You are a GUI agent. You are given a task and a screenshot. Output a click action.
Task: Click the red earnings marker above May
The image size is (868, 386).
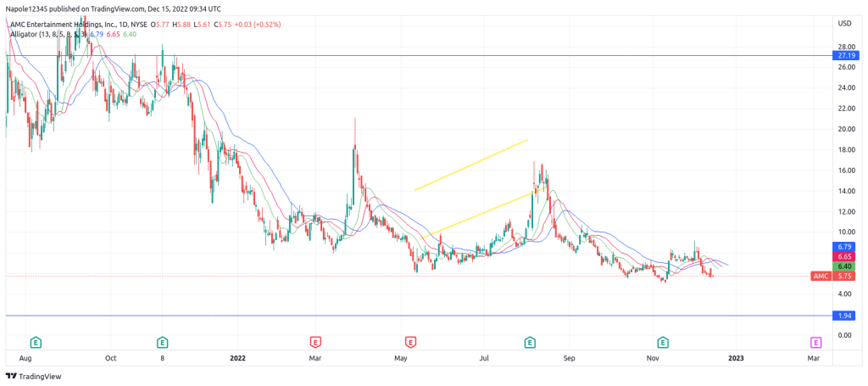(x=410, y=342)
